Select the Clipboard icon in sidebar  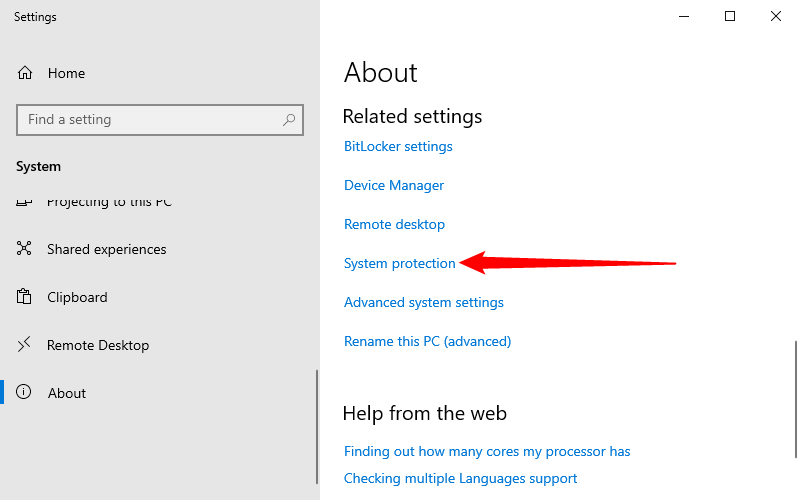tap(25, 297)
